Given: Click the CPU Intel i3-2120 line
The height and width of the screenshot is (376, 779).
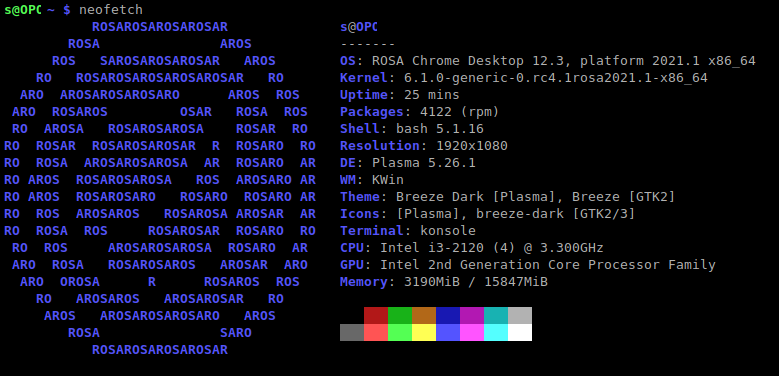Looking at the screenshot, I should click(471, 248).
